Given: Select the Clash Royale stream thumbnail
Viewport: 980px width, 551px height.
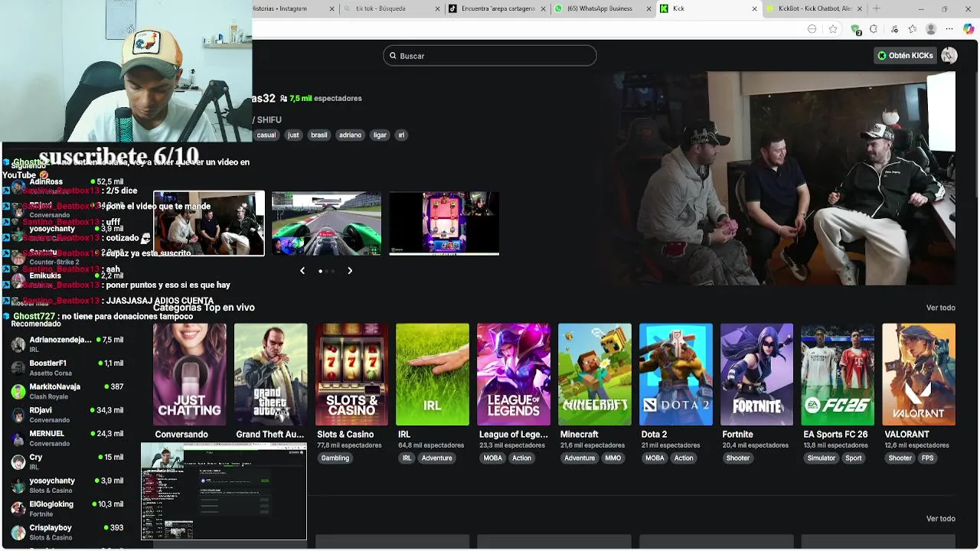Looking at the screenshot, I should (x=444, y=223).
